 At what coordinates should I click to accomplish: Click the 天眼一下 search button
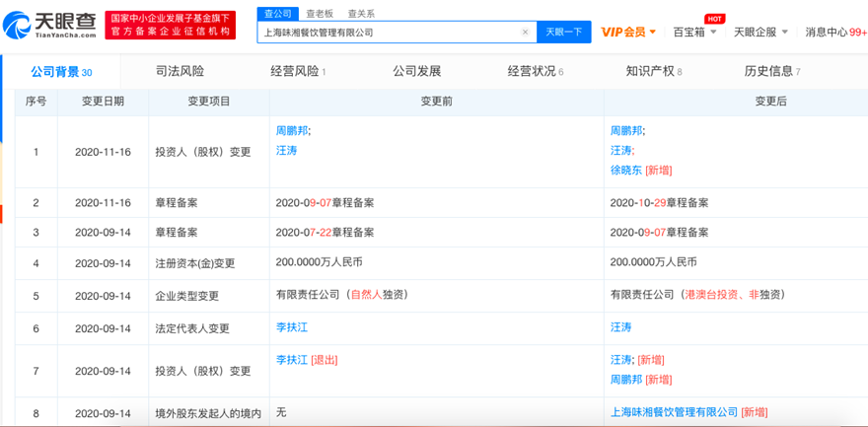click(x=564, y=33)
